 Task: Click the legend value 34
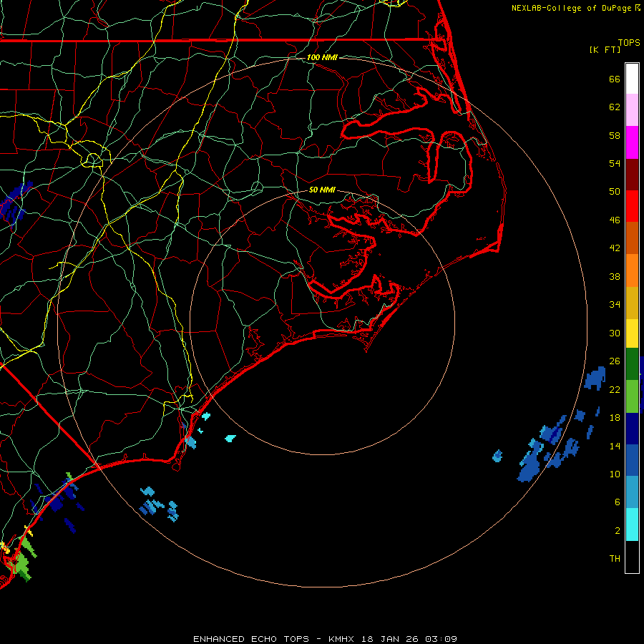615,305
